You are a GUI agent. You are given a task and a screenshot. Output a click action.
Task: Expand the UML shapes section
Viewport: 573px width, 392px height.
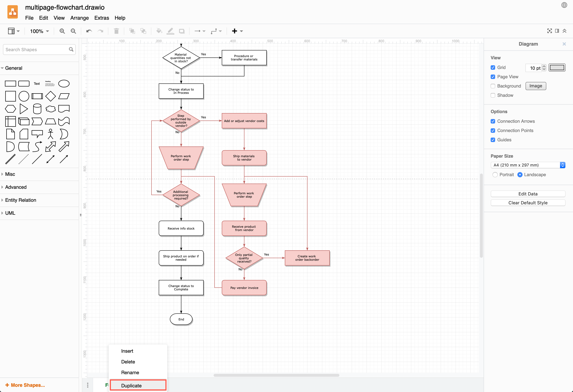pyautogui.click(x=10, y=213)
